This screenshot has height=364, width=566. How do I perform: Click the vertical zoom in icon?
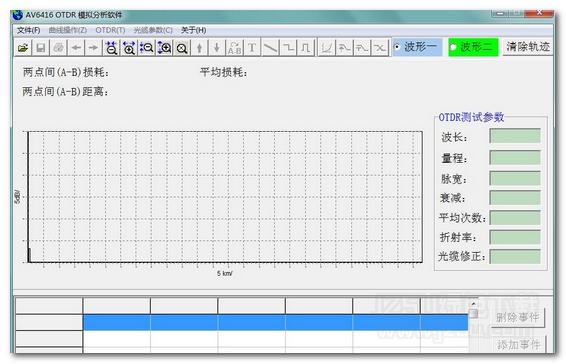click(x=164, y=48)
